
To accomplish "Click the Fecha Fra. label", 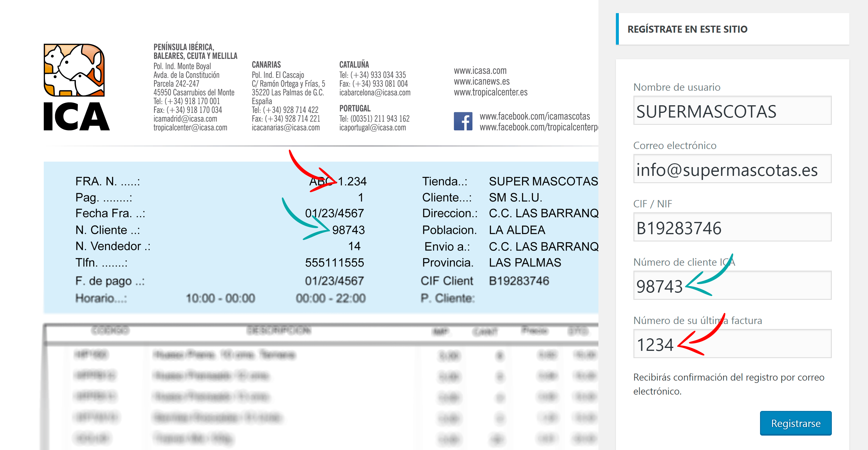I will pos(110,213).
